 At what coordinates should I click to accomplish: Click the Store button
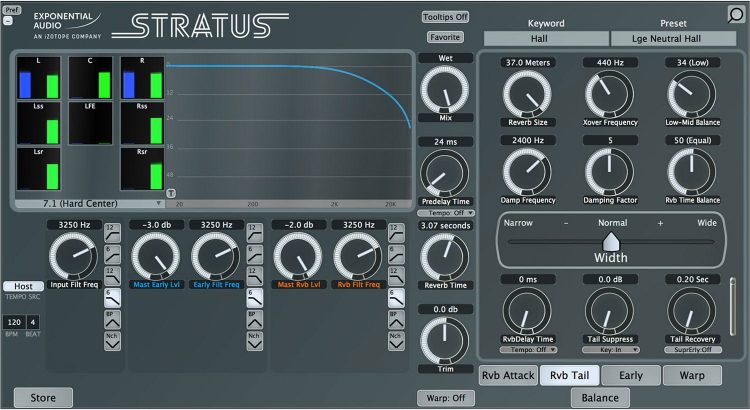[x=43, y=398]
